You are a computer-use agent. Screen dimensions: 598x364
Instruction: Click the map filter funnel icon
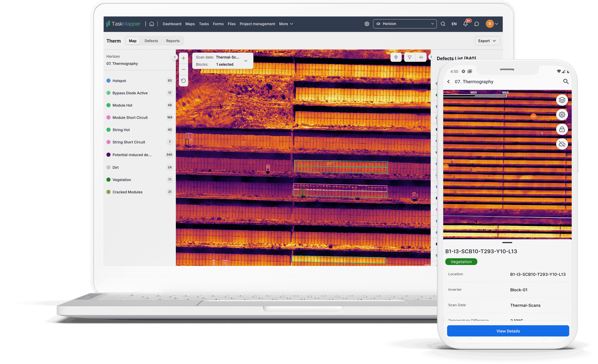tap(409, 57)
